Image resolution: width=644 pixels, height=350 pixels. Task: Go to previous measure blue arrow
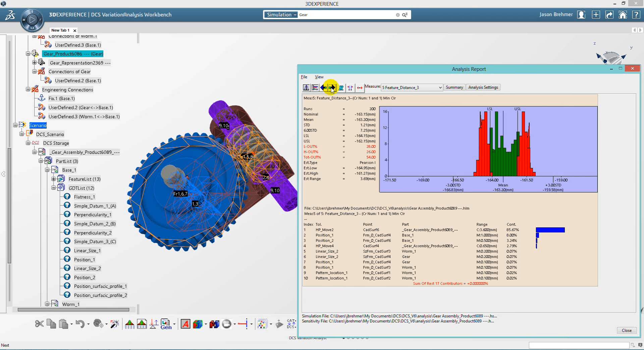click(323, 88)
